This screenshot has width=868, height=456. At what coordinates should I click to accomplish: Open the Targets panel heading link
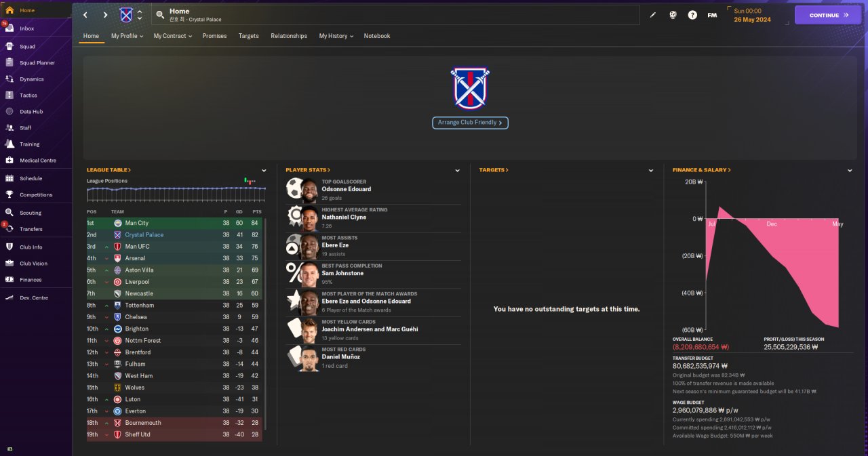coord(494,170)
